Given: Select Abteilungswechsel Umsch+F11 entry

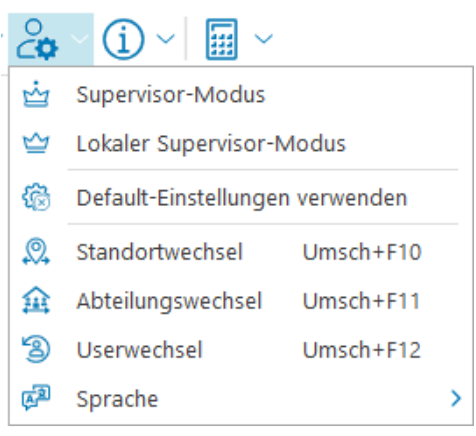Looking at the screenshot, I should coord(241,300).
